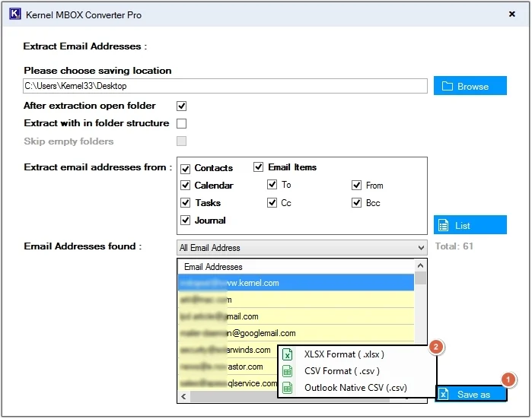Click the XLSX format Excel icon
532x419 pixels.
[x=288, y=354]
